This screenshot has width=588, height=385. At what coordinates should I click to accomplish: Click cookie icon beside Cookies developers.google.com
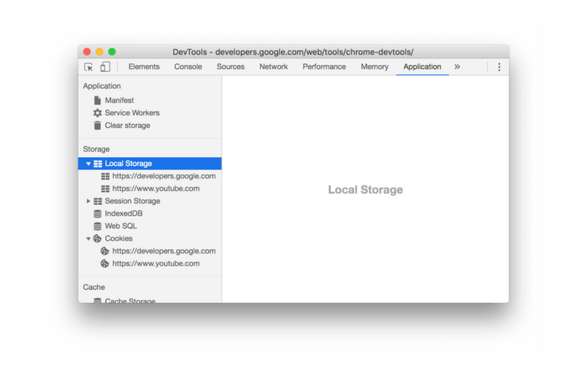pyautogui.click(x=105, y=251)
